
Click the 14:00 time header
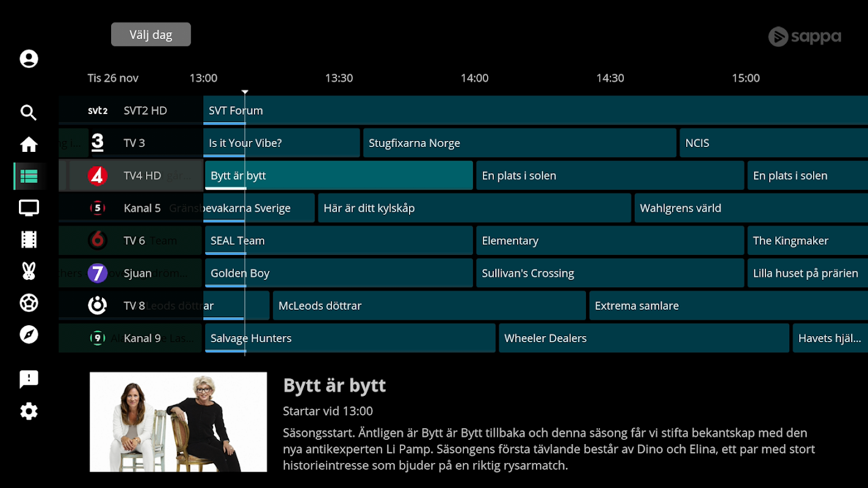[x=474, y=78]
